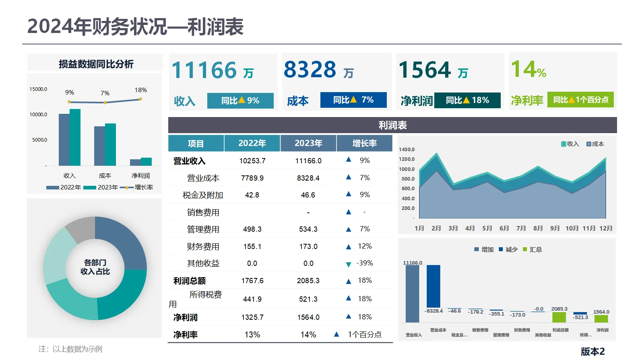This screenshot has width=644, height=362.
Task: Click the 成本 legend marker in area chart
Action: [x=589, y=144]
